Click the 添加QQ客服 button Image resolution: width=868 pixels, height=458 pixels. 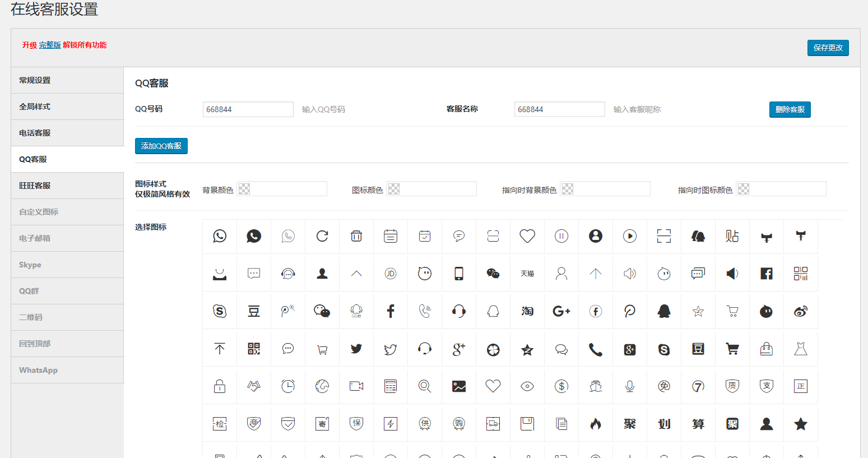tap(161, 146)
